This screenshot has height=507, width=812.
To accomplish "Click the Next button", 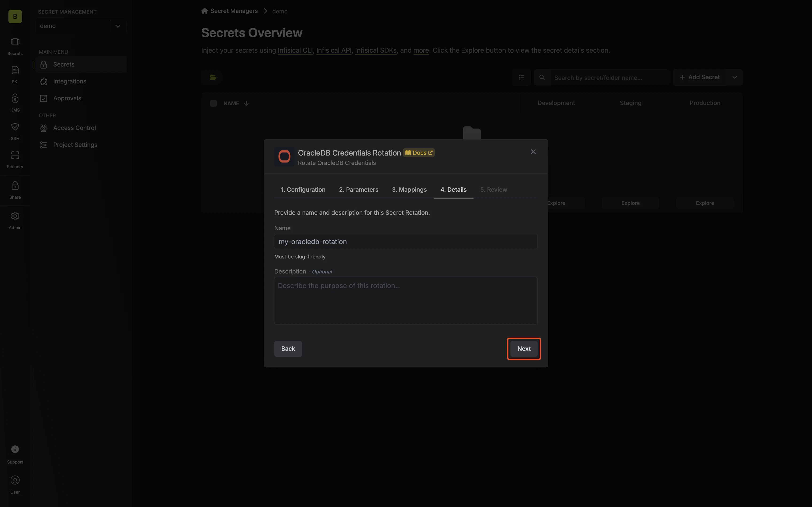I will pos(524,349).
